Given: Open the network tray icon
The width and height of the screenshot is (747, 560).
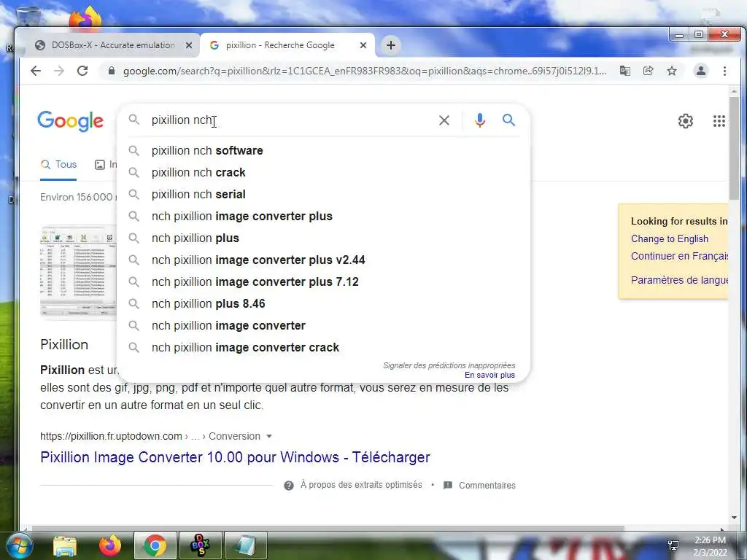Looking at the screenshot, I should 673,545.
